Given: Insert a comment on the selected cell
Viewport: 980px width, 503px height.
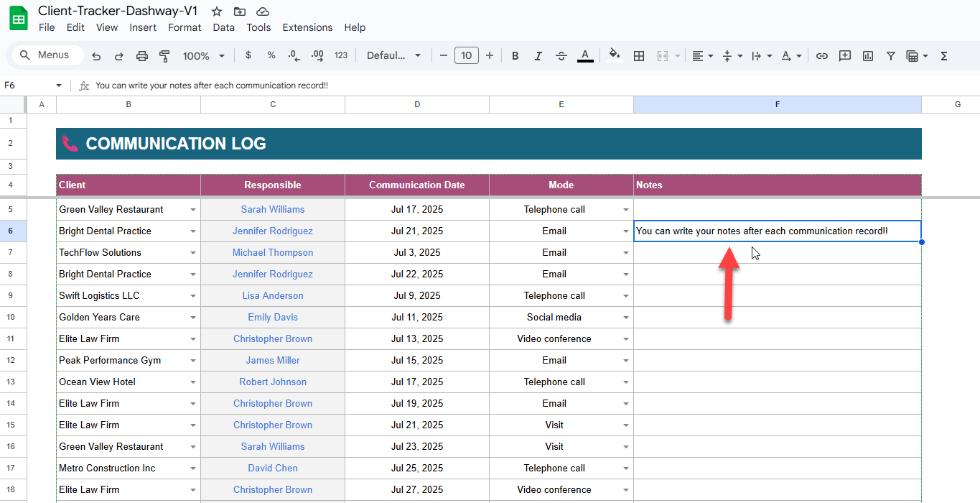Looking at the screenshot, I should click(x=845, y=55).
